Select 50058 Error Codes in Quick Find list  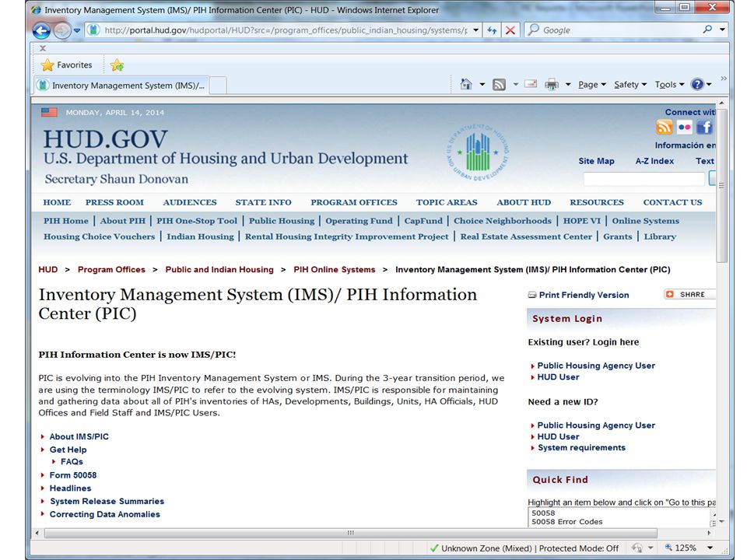coord(567,522)
